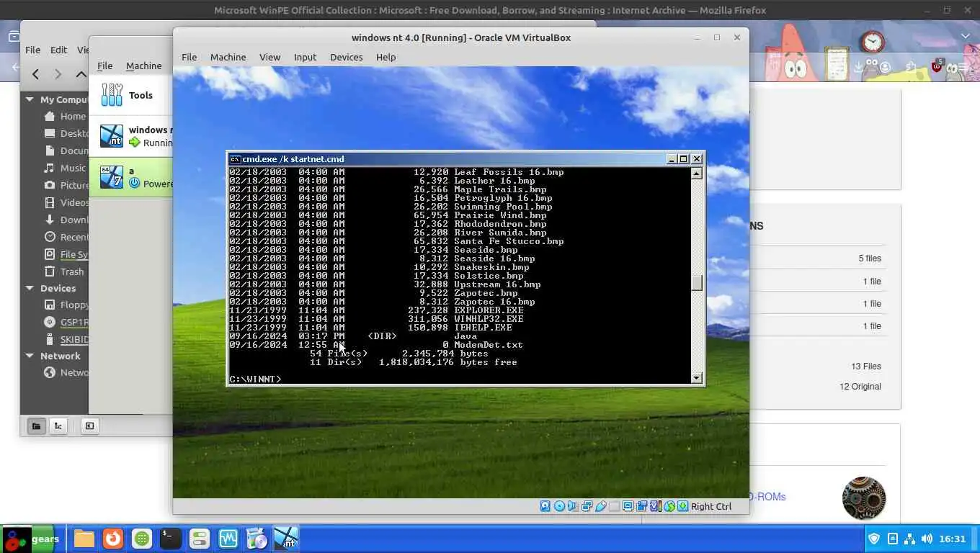Image resolution: width=980 pixels, height=553 pixels.
Task: Click VirtualBox nt icon in taskbar
Action: pyautogui.click(x=286, y=539)
